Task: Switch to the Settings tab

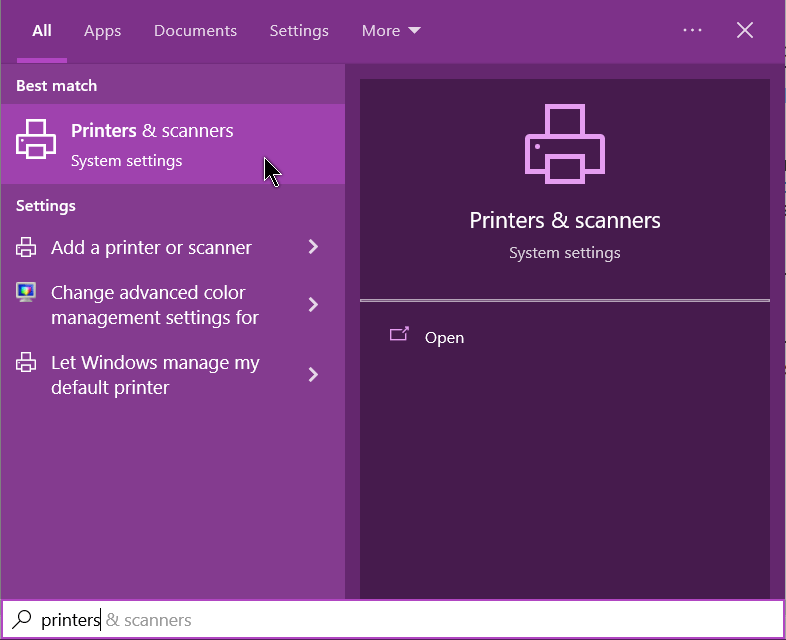Action: coord(299,31)
